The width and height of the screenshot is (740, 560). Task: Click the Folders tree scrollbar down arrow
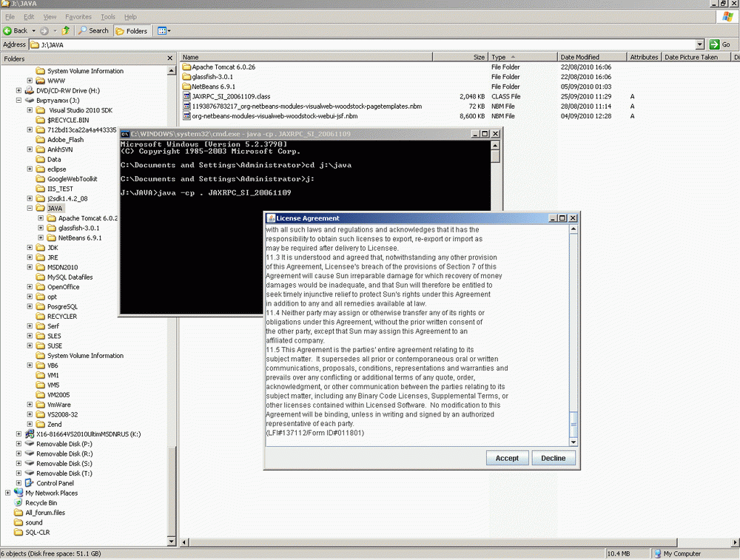click(x=172, y=542)
